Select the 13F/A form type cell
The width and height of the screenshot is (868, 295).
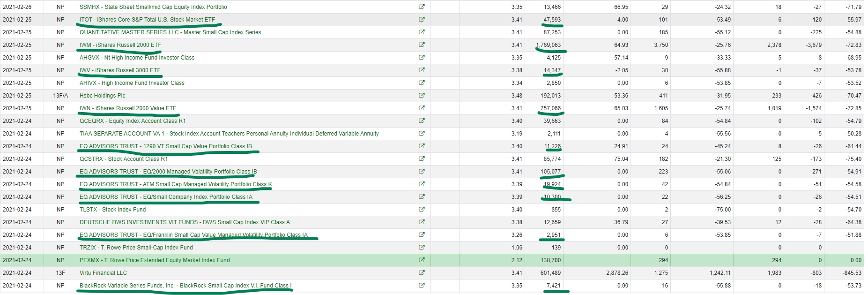60,96
